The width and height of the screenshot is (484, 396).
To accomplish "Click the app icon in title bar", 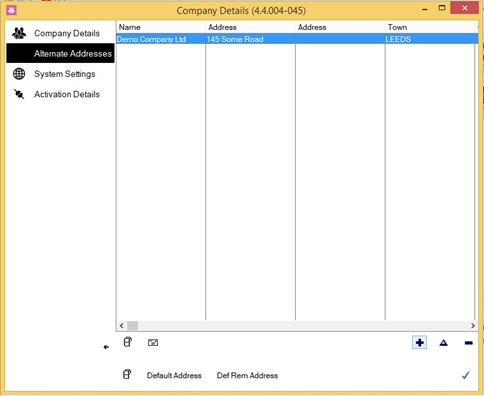I will click(11, 10).
